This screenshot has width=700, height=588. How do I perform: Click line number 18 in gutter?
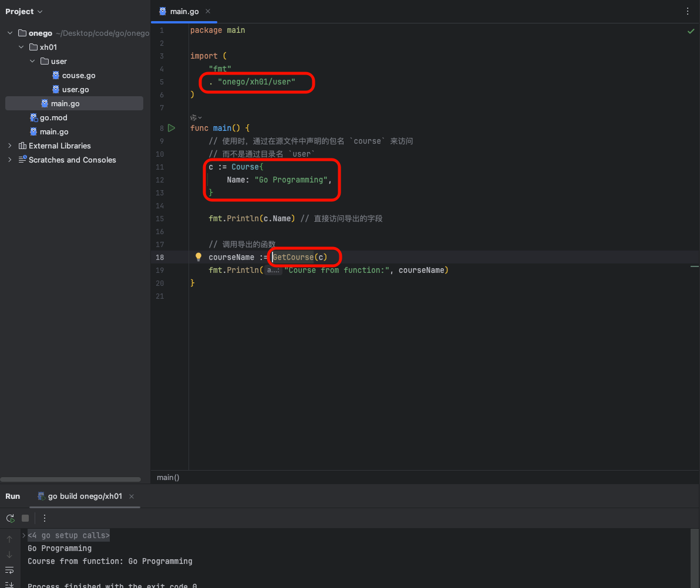point(160,257)
